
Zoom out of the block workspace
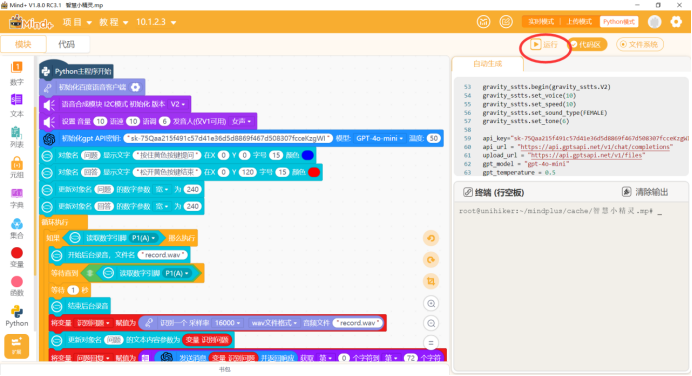coord(431,323)
